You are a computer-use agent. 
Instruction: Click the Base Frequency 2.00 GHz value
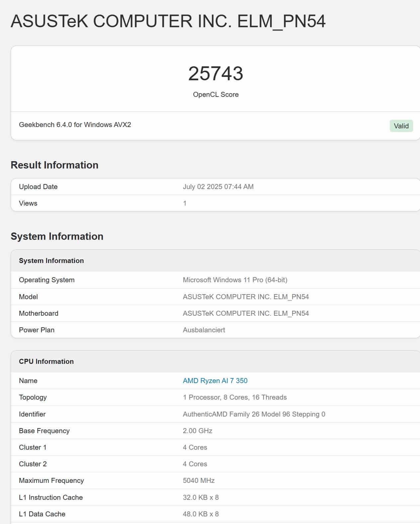pyautogui.click(x=197, y=431)
